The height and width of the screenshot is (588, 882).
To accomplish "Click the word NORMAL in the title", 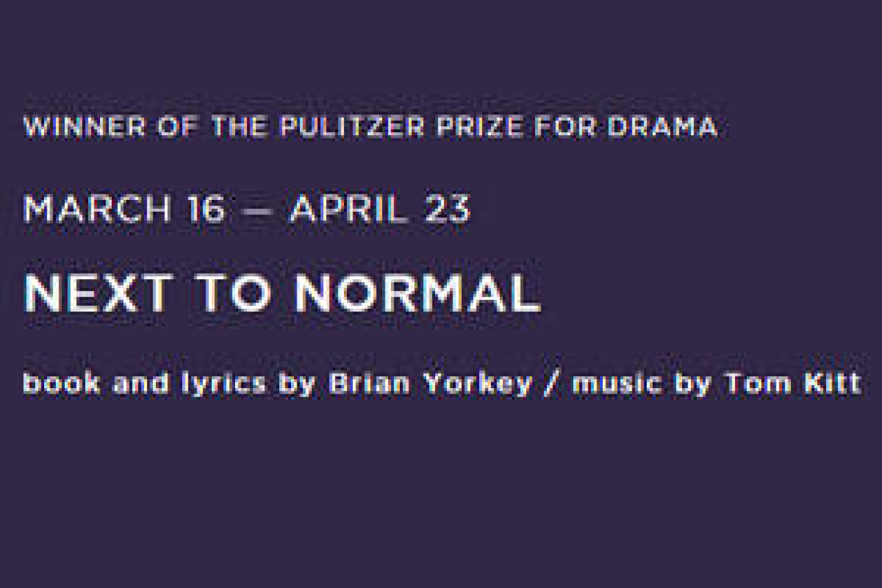I will point(417,294).
